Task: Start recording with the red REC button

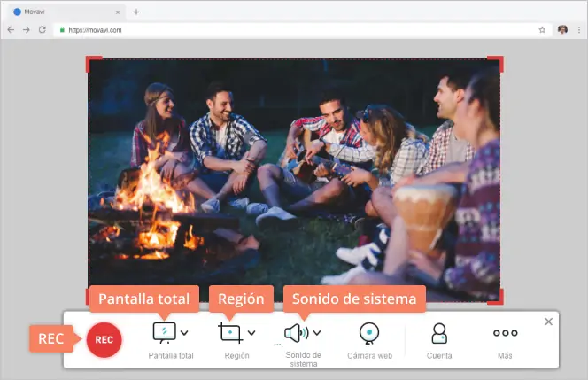Action: 104,339
